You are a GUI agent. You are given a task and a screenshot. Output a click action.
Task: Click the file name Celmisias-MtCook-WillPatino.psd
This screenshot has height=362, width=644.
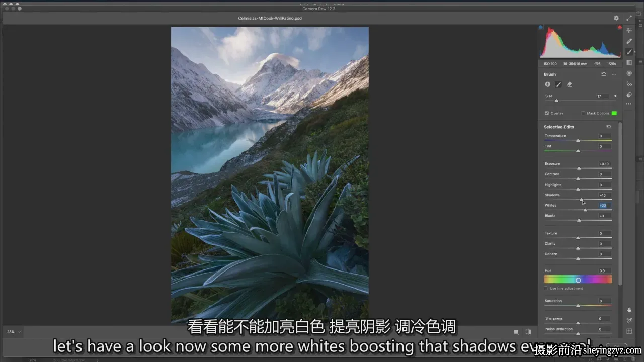click(x=270, y=18)
